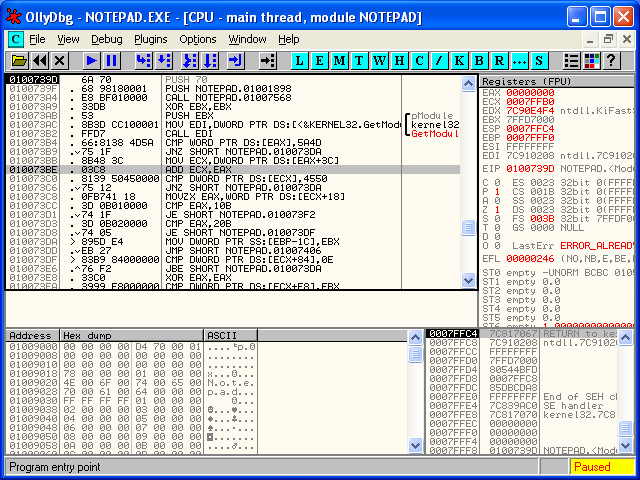Execute till return toolbar icon
The image size is (640, 480).
[236, 61]
